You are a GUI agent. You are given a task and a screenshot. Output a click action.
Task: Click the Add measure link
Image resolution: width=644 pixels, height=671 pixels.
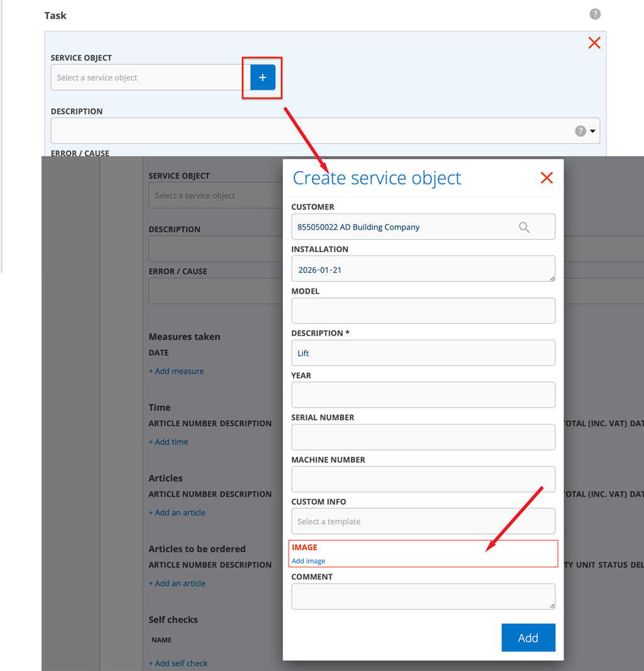click(176, 371)
